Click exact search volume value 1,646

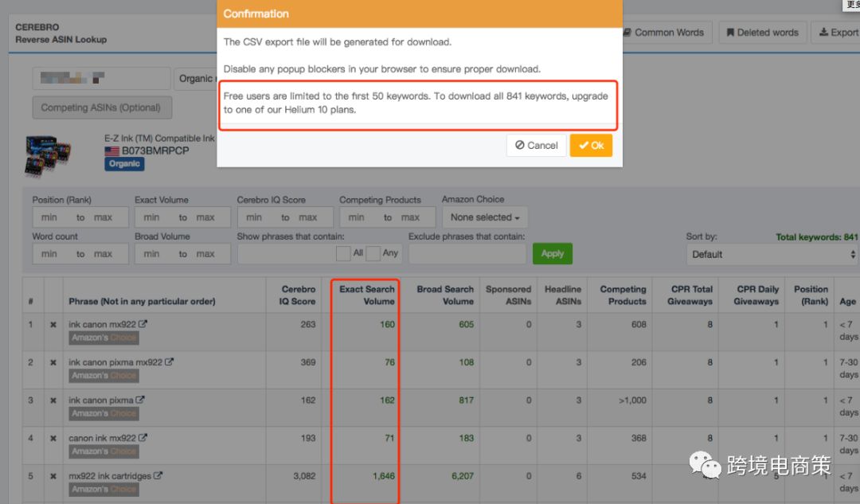click(x=383, y=475)
